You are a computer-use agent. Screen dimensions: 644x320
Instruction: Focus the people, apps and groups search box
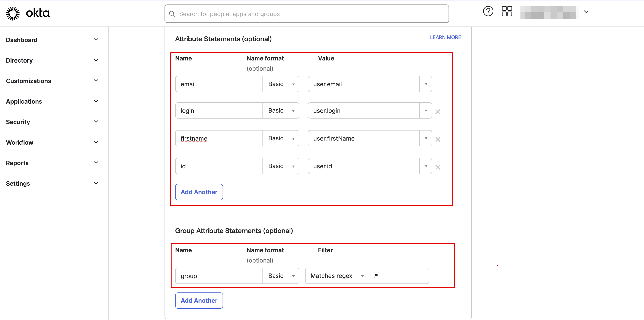pos(310,14)
